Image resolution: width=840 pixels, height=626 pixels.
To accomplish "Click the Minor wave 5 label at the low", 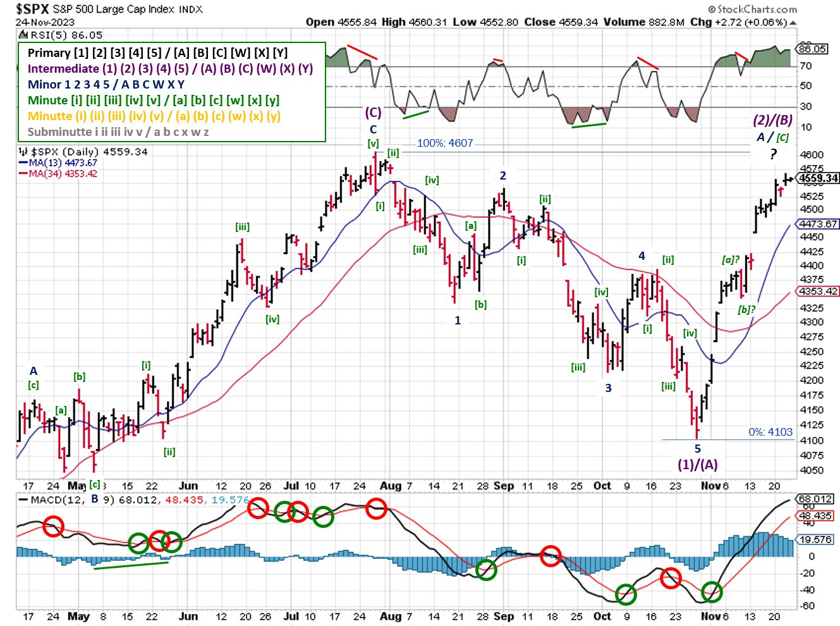I will (698, 449).
